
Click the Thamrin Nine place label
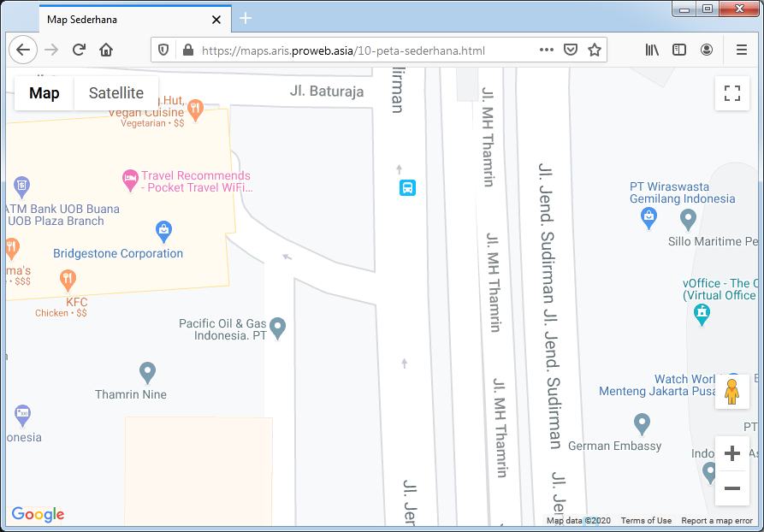(131, 394)
